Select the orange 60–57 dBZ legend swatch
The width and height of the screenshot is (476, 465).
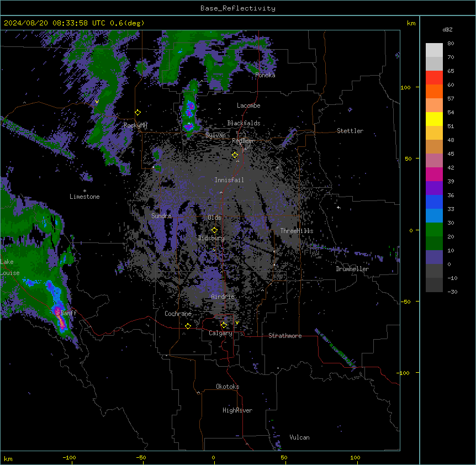click(434, 91)
